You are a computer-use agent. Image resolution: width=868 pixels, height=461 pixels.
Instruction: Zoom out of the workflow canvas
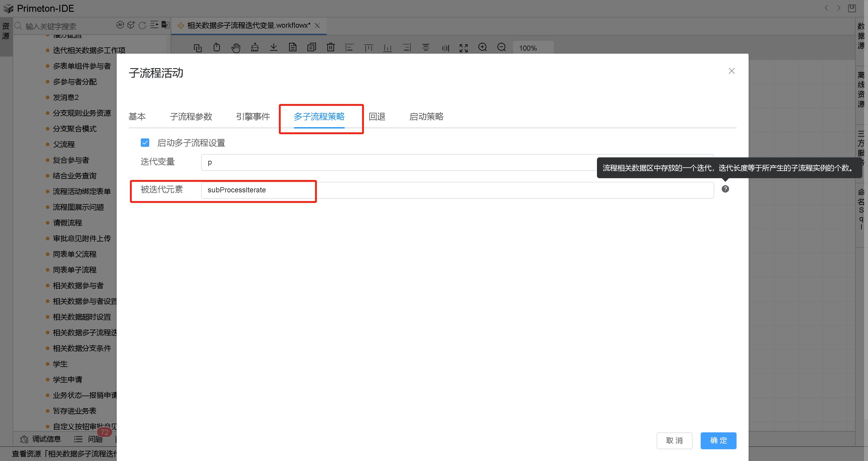(501, 48)
